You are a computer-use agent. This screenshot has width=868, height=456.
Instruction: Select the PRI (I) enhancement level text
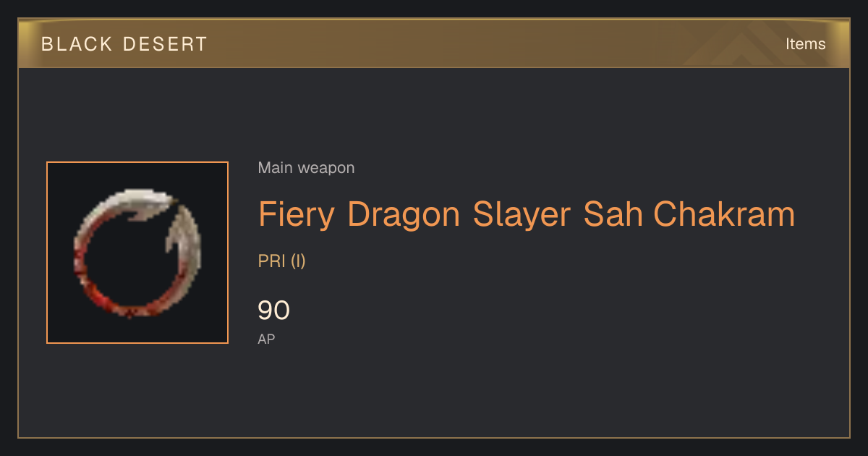coord(282,261)
